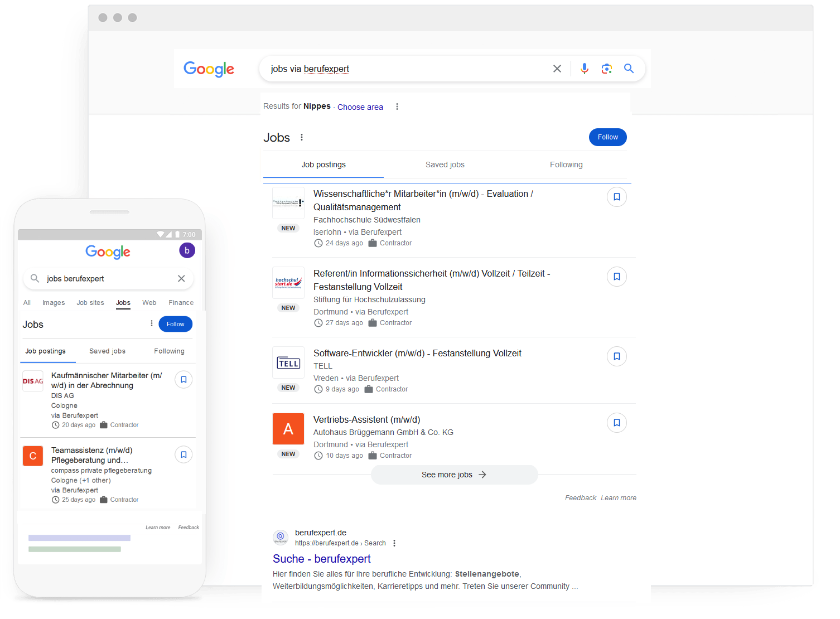This screenshot has width=840, height=619.
Task: Switch to desktop Saved jobs tab
Action: click(445, 165)
